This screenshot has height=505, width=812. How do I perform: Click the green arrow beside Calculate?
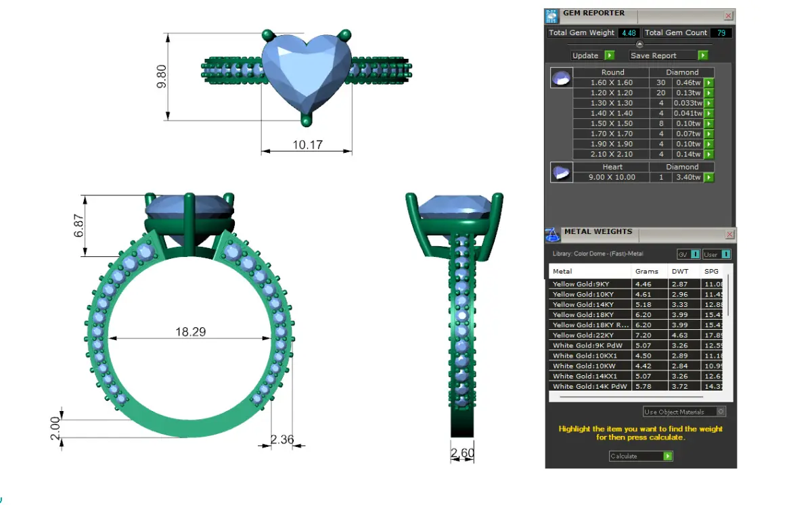[x=668, y=456]
